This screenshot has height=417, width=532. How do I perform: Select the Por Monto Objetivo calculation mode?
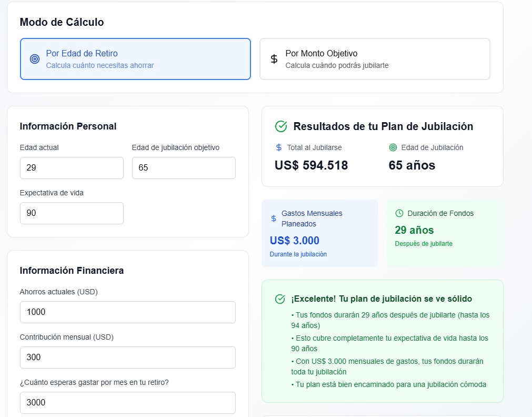pos(375,58)
